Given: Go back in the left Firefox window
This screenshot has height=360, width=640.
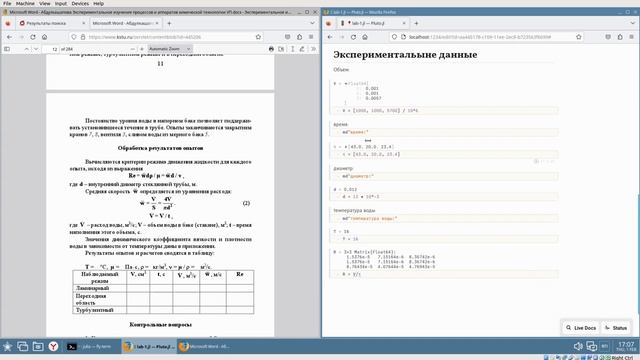Looking at the screenshot, I should 9,37.
